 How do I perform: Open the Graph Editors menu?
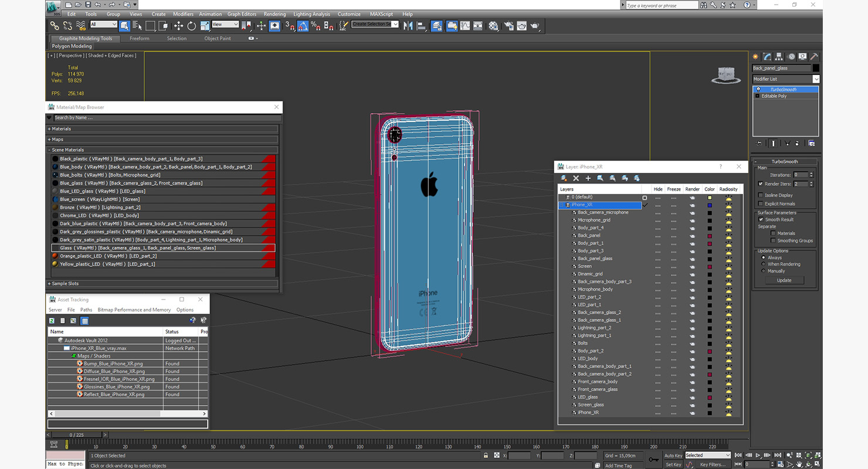click(x=242, y=14)
